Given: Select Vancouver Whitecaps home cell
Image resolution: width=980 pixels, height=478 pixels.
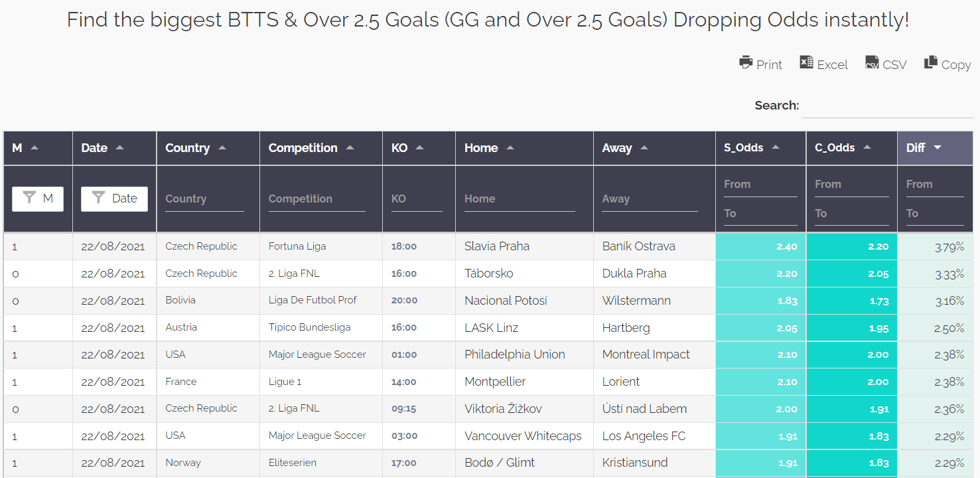Looking at the screenshot, I should tap(525, 436).
